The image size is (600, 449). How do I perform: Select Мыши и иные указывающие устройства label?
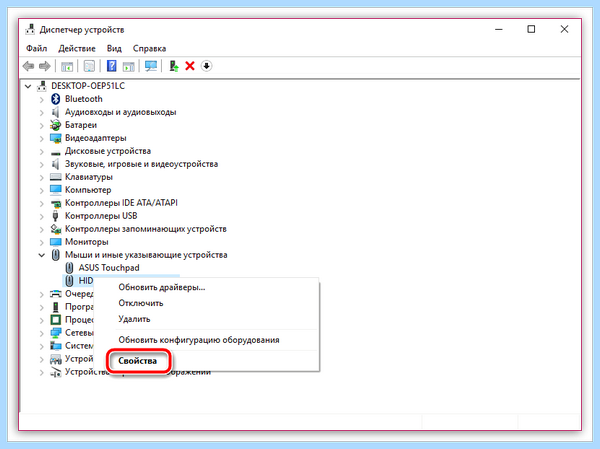click(146, 255)
